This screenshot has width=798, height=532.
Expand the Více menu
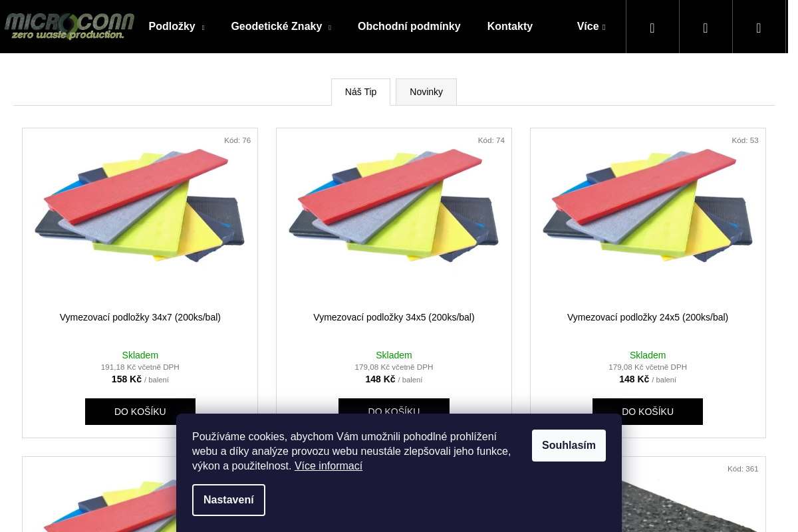click(x=591, y=27)
